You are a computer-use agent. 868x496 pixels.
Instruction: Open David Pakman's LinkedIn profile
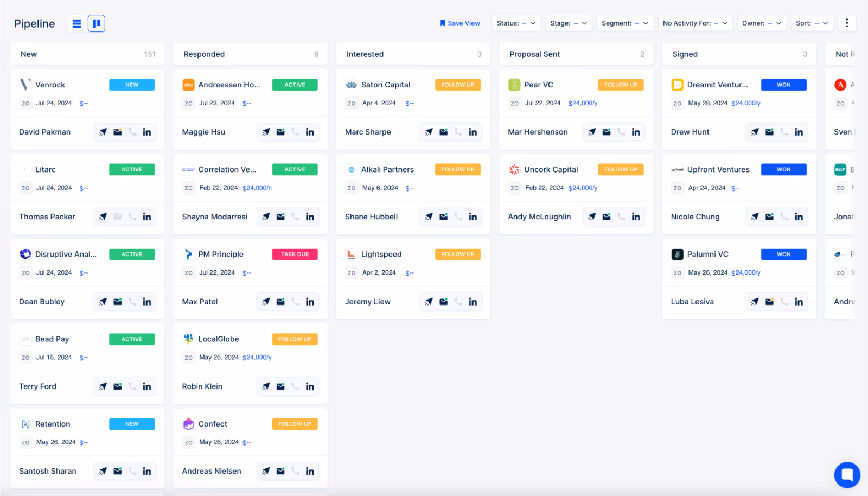coord(147,132)
